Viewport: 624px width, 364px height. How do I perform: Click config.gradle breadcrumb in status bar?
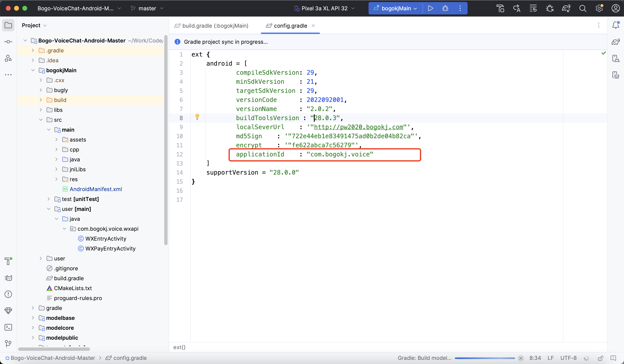pyautogui.click(x=126, y=358)
